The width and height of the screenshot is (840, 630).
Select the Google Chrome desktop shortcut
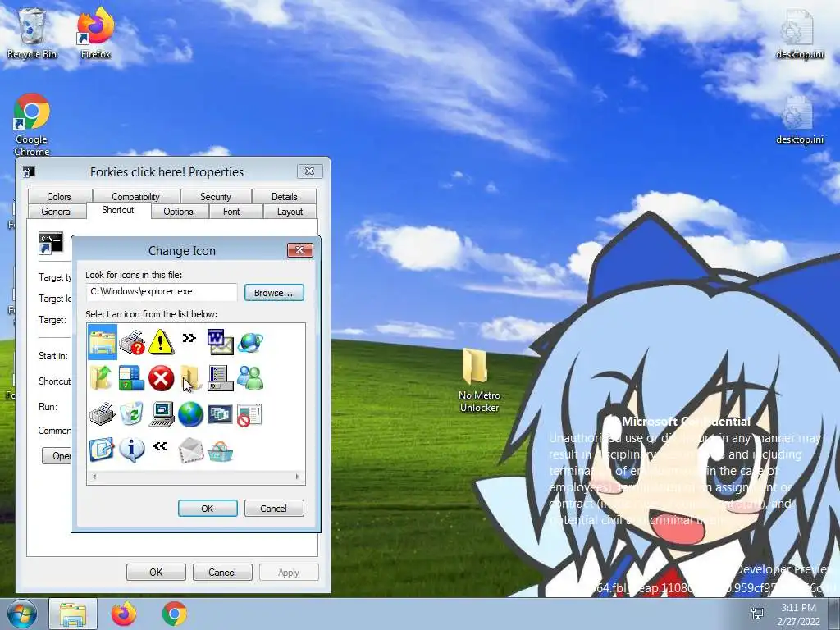(32, 125)
